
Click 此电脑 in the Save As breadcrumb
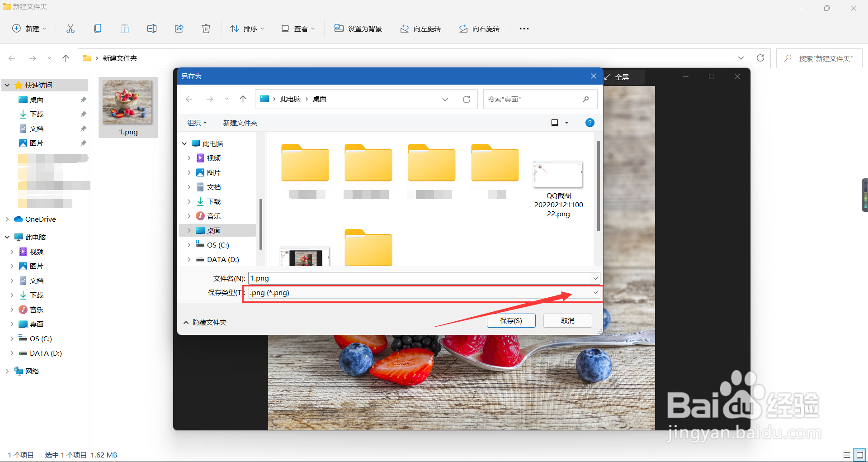point(290,99)
